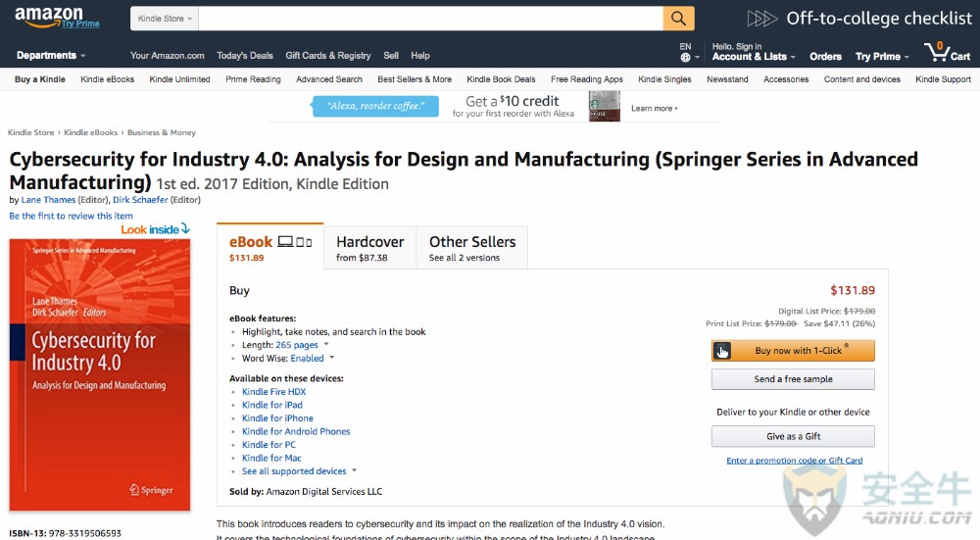Open Accessories menu item

786,79
